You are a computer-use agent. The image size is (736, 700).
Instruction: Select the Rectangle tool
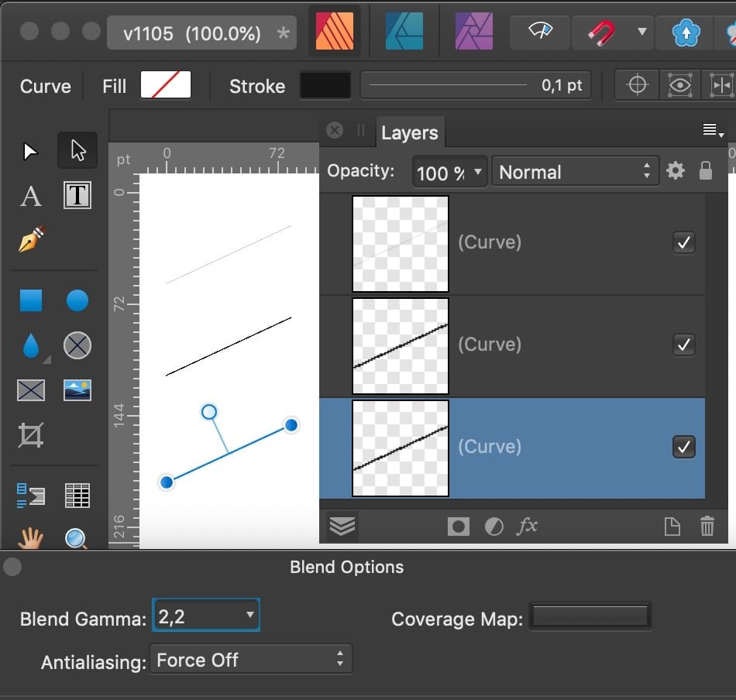pos(30,300)
